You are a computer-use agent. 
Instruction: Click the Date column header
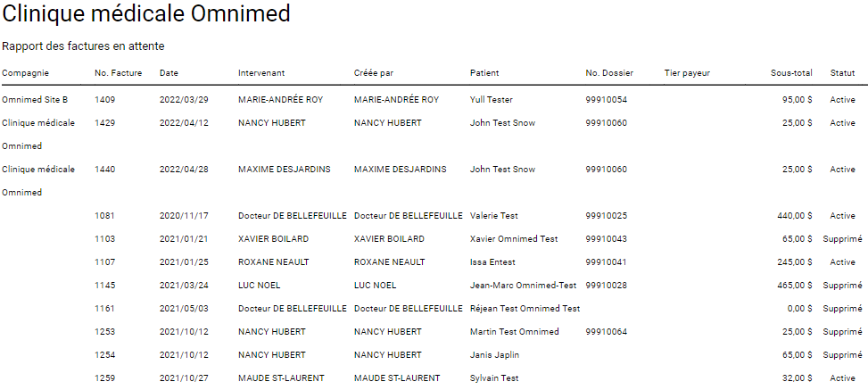coord(169,73)
